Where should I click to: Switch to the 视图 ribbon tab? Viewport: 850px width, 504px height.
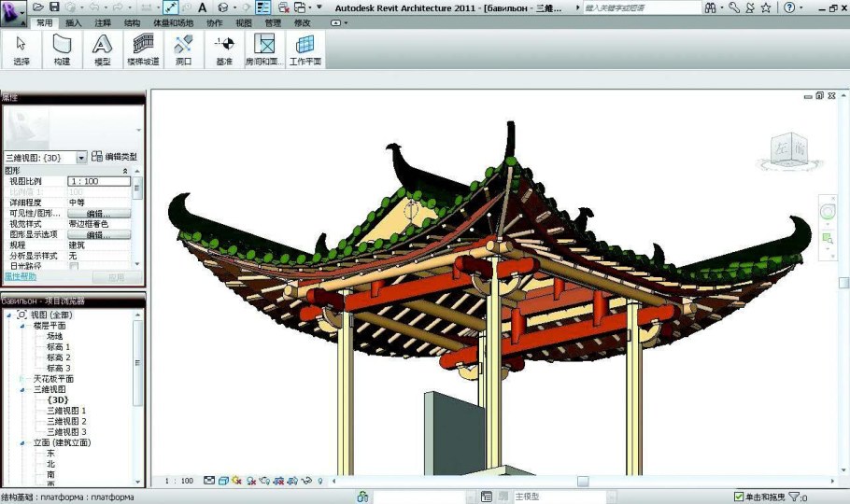coord(244,21)
